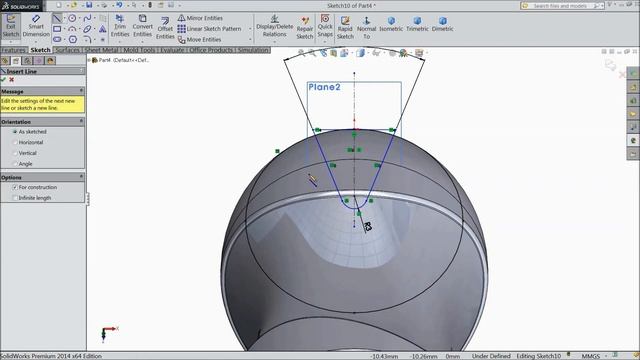Open the PropertyManager tab

click(16, 61)
